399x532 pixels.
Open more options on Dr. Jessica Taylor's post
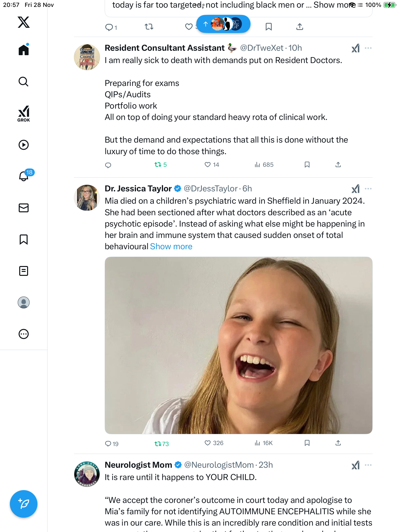pos(368,189)
